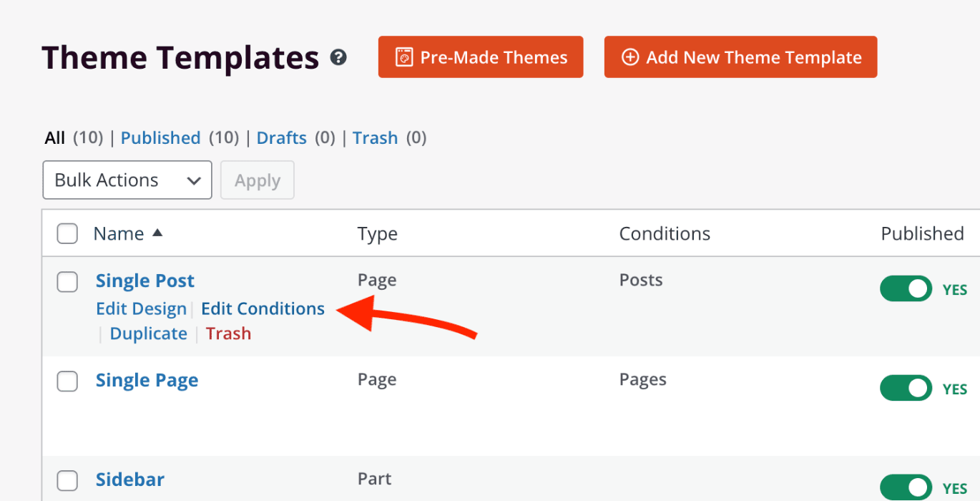Open Pre-Made Themes

coord(481,57)
